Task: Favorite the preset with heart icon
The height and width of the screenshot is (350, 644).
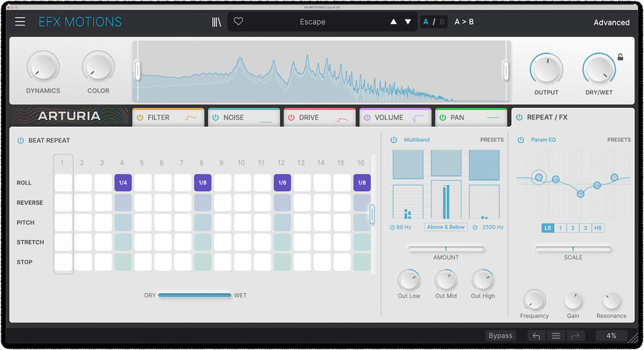Action: [x=238, y=21]
